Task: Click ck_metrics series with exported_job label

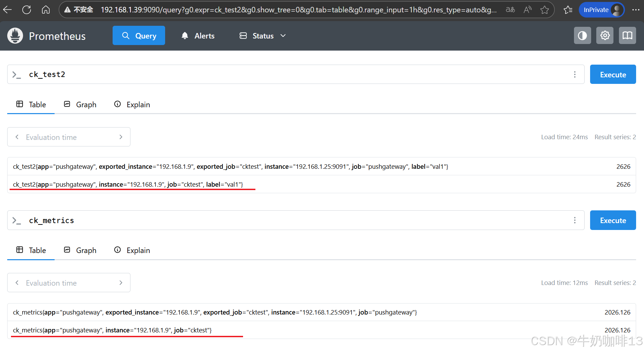Action: 322,312
